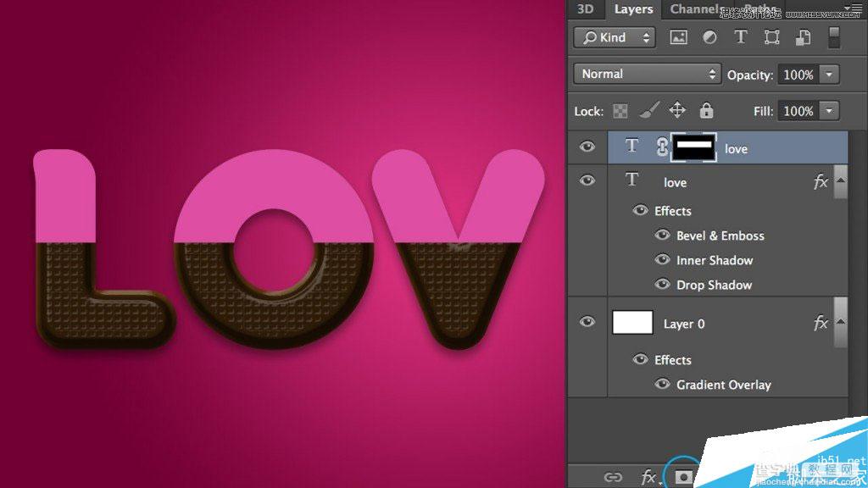Image resolution: width=868 pixels, height=488 pixels.
Task: Select mask thumbnail of top love layer
Action: pos(693,147)
